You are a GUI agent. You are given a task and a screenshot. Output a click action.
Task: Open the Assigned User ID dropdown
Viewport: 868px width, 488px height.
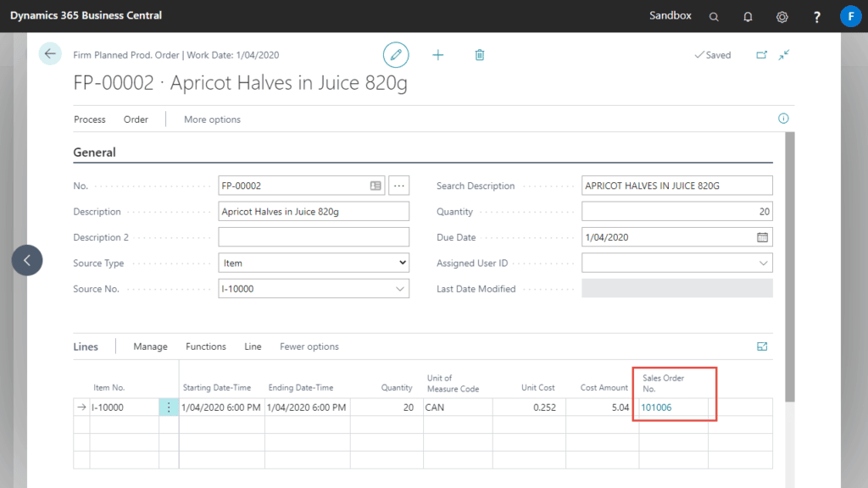pos(763,263)
